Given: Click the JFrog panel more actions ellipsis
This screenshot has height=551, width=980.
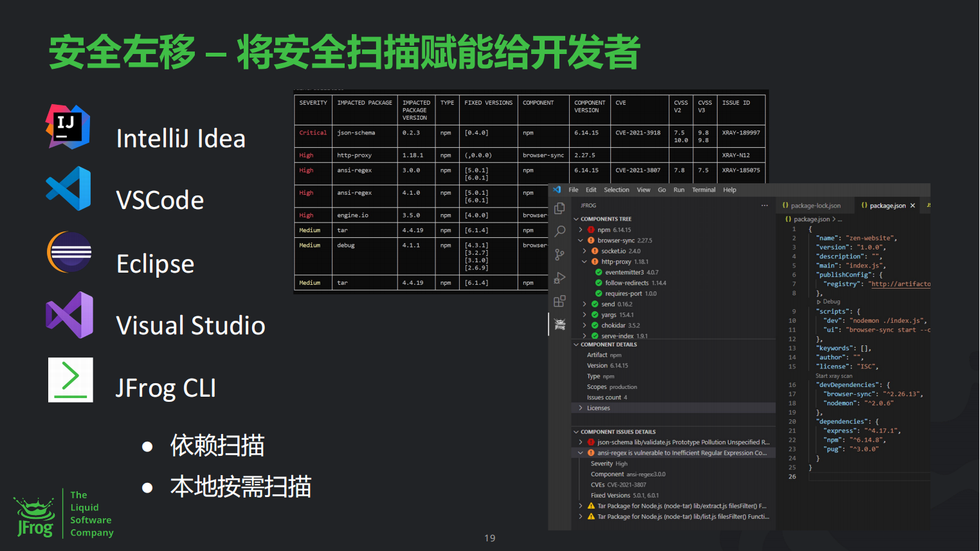Looking at the screenshot, I should (x=765, y=206).
